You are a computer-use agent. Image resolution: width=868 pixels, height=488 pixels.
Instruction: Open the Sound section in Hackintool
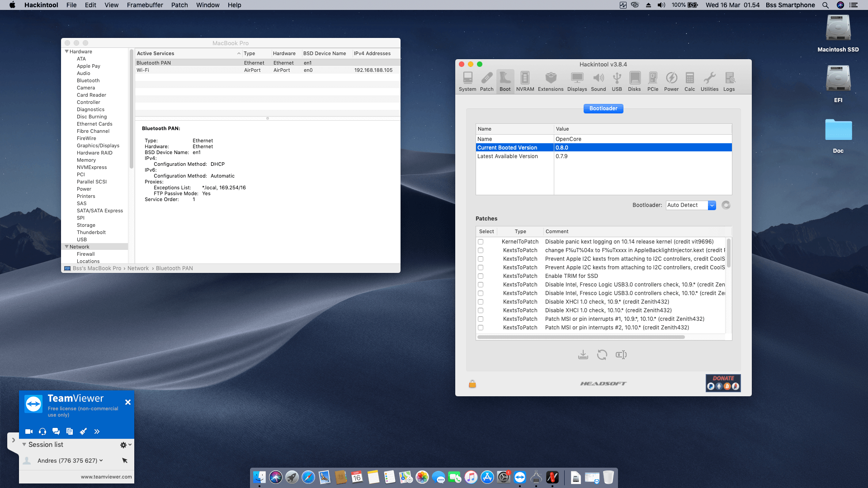[x=599, y=82]
